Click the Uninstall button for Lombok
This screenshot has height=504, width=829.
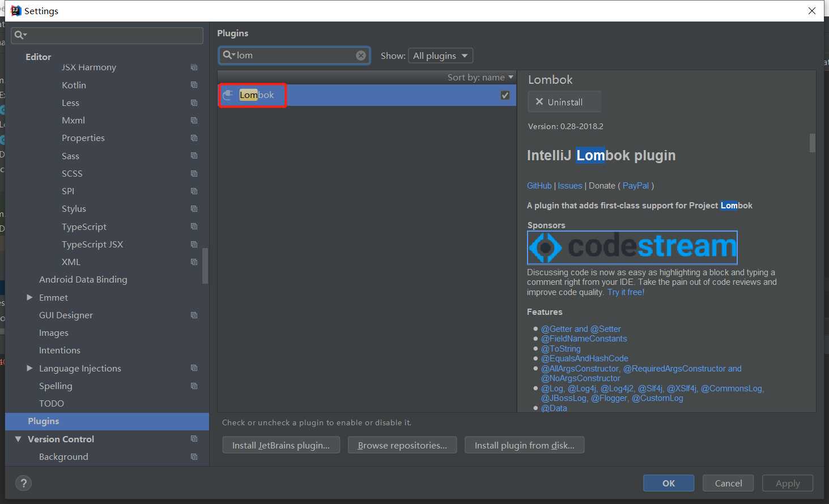564,102
